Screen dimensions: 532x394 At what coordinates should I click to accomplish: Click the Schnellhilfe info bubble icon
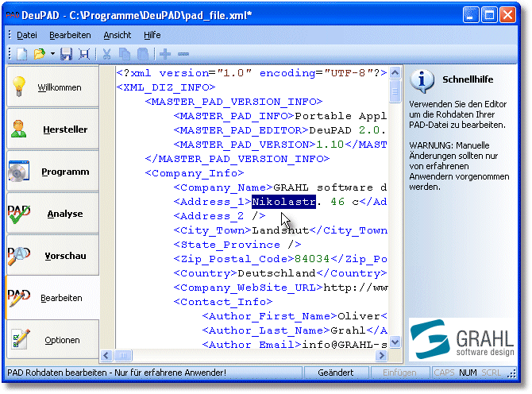(x=422, y=81)
